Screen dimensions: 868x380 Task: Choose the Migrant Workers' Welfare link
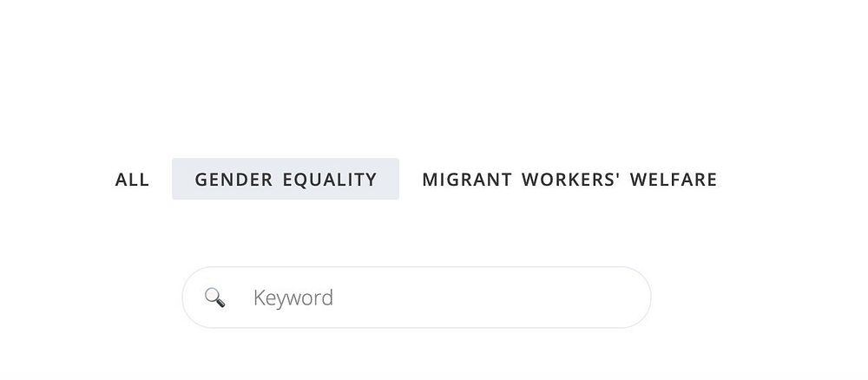(x=569, y=180)
